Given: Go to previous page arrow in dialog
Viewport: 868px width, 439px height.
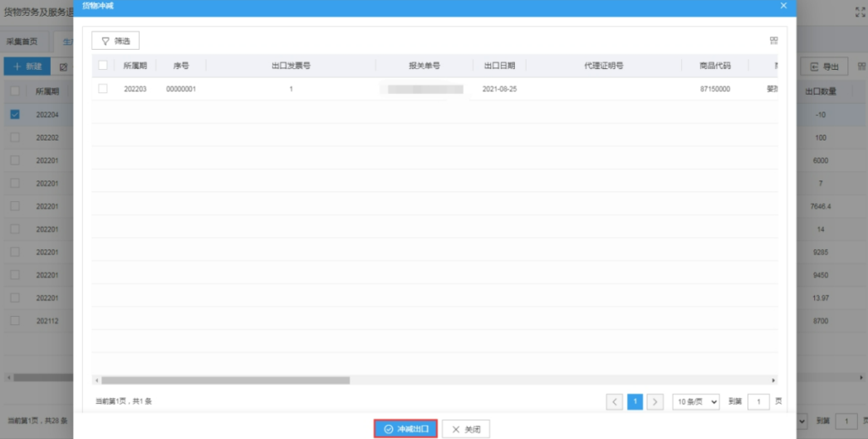Looking at the screenshot, I should coord(615,402).
